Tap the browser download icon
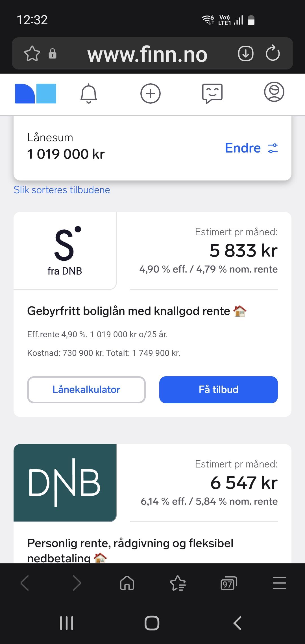 click(x=246, y=54)
